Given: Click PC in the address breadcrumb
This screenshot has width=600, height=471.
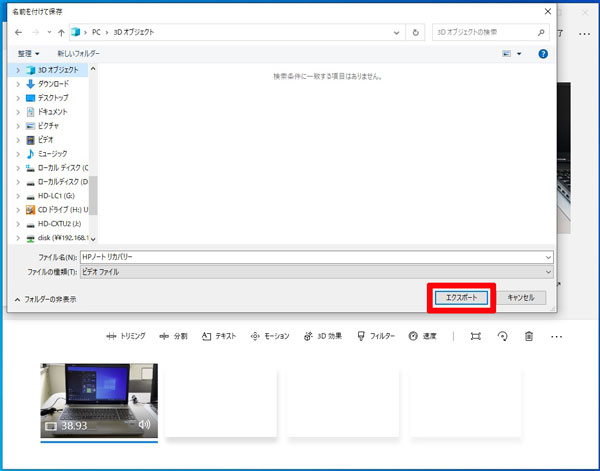Looking at the screenshot, I should pyautogui.click(x=96, y=33).
